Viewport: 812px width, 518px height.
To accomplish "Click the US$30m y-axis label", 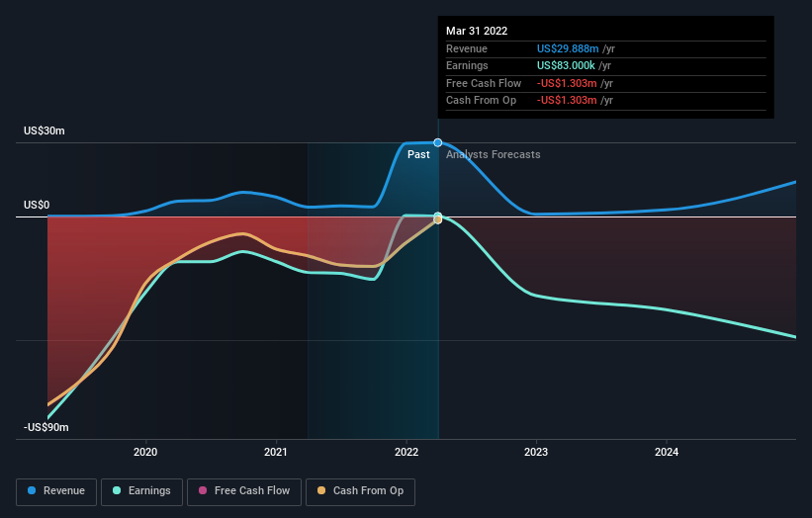I will coord(45,130).
